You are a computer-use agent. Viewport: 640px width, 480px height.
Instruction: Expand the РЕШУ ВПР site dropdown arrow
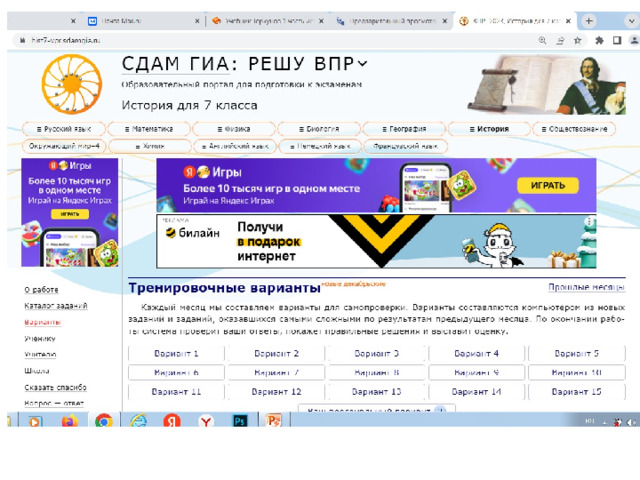[362, 64]
